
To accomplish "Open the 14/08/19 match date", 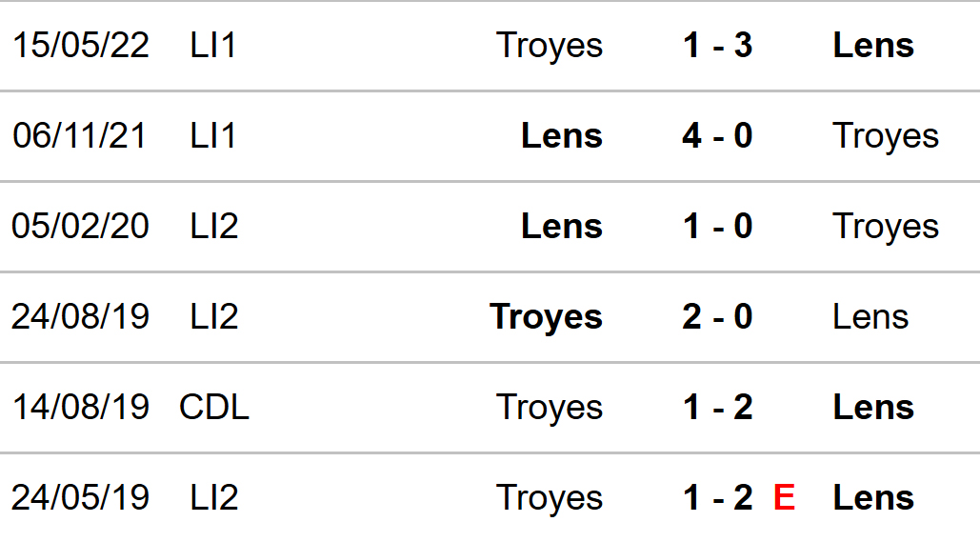I will tap(81, 408).
